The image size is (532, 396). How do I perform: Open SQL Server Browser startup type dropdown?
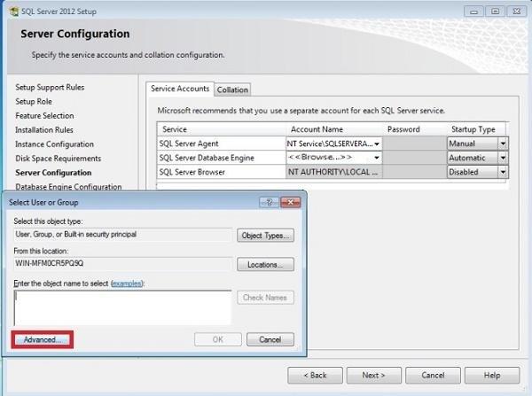[x=503, y=172]
